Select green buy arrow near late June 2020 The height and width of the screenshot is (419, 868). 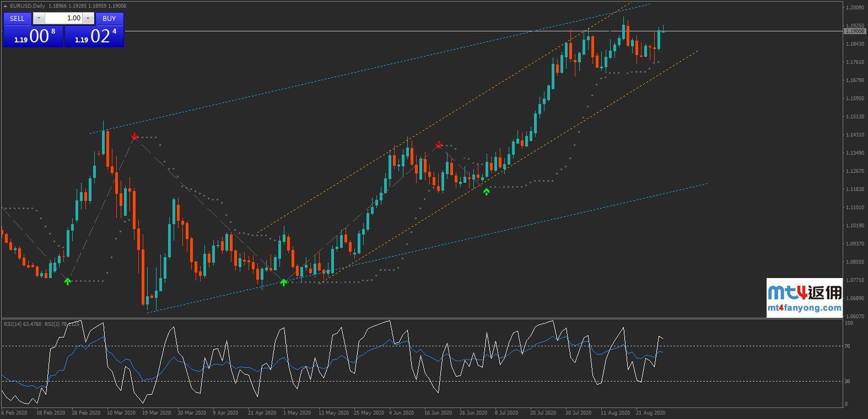(x=486, y=192)
